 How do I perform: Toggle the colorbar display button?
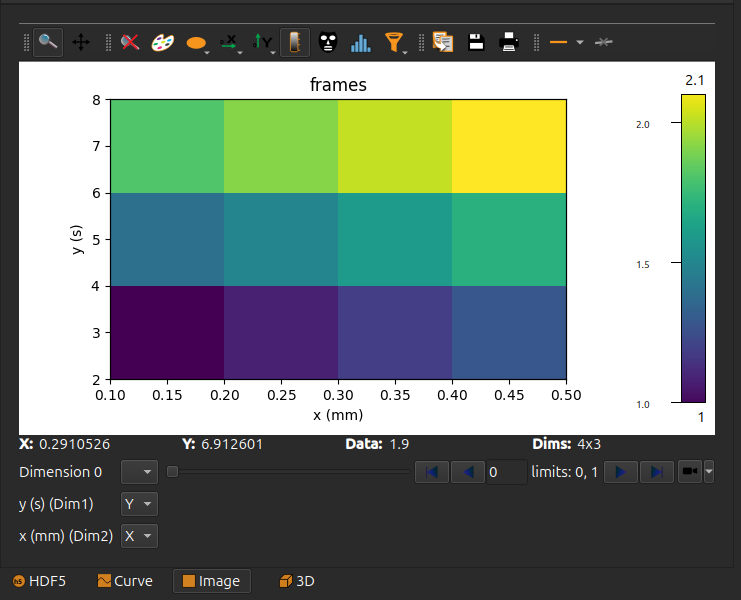click(294, 42)
